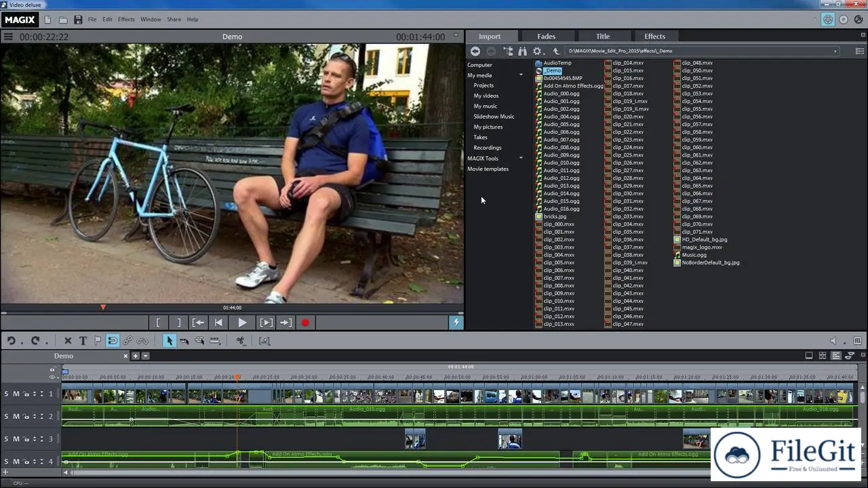This screenshot has height=488, width=868.
Task: Expand the MAGIX Tools tree arrow
Action: (x=521, y=158)
